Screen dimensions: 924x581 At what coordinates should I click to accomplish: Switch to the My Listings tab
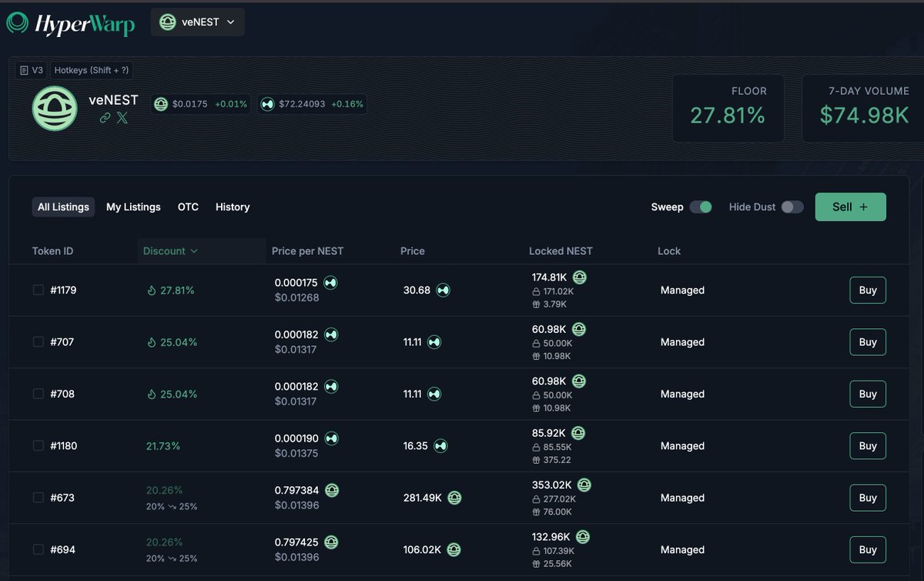(133, 207)
